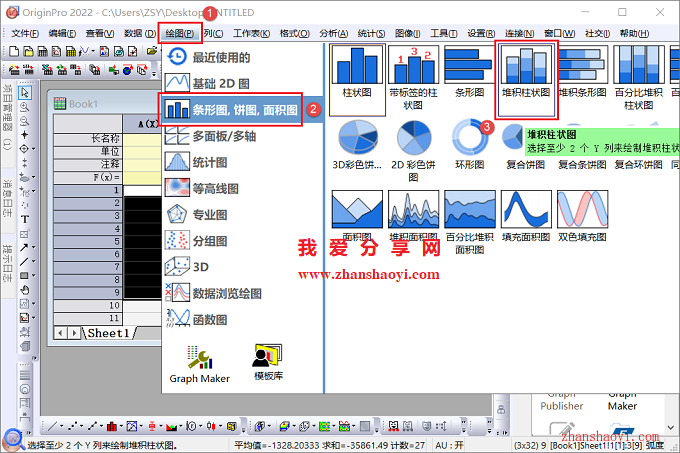Pick the 3D彩色饼 pie chart

357,145
